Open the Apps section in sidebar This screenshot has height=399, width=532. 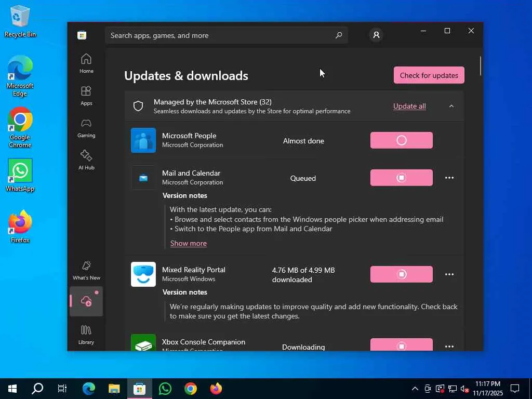pos(86,96)
